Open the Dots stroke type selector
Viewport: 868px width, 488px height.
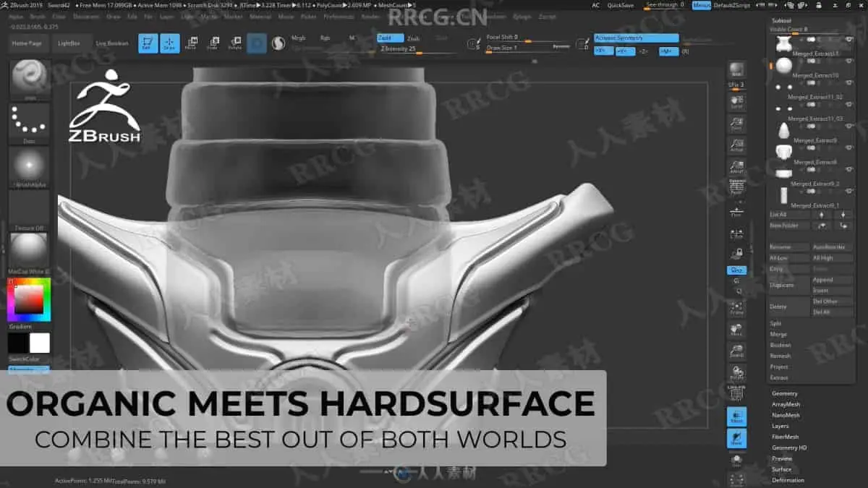pyautogui.click(x=30, y=124)
